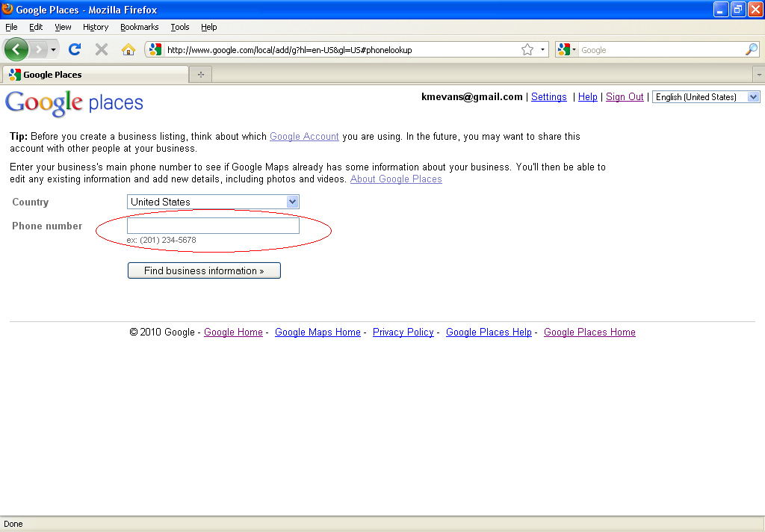Click the magnifying glass search icon

pos(752,49)
